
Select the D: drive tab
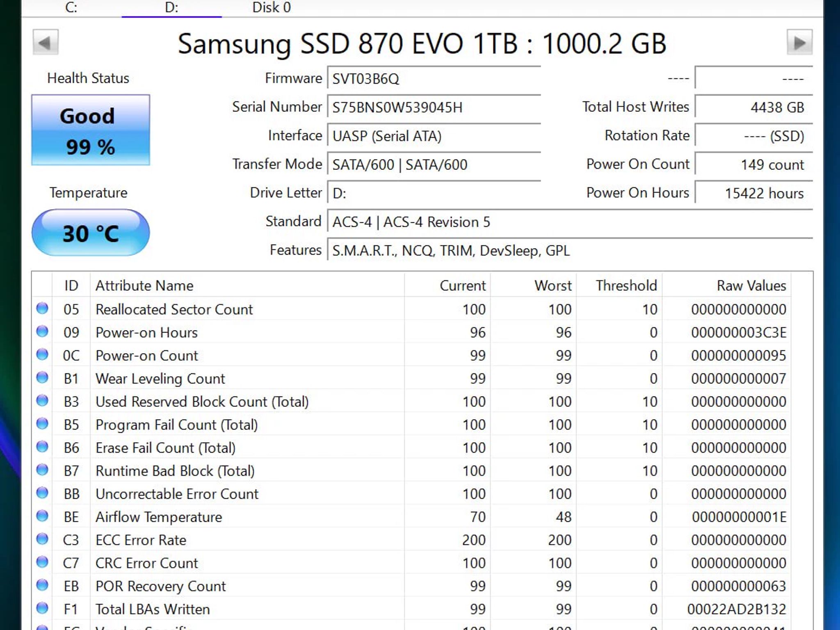tap(171, 8)
